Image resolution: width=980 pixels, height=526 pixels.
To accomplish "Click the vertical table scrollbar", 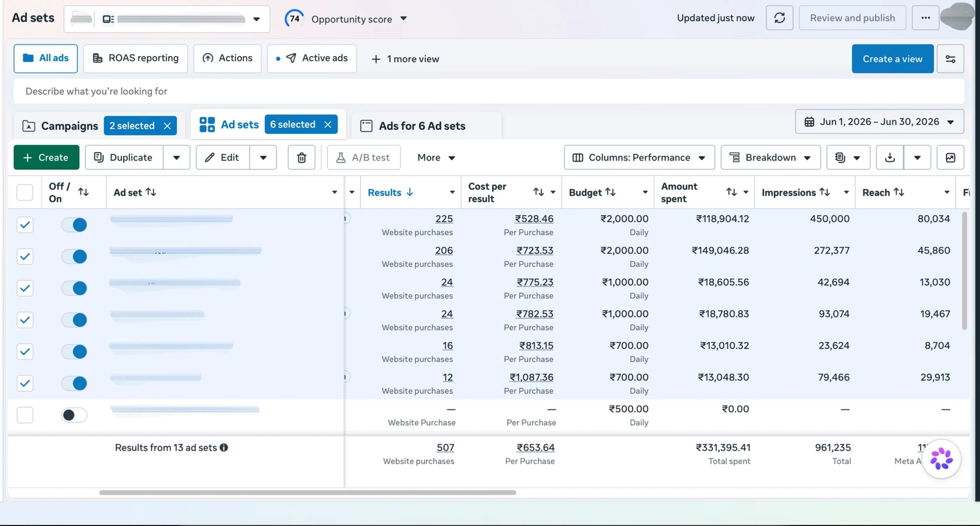I will 964,271.
